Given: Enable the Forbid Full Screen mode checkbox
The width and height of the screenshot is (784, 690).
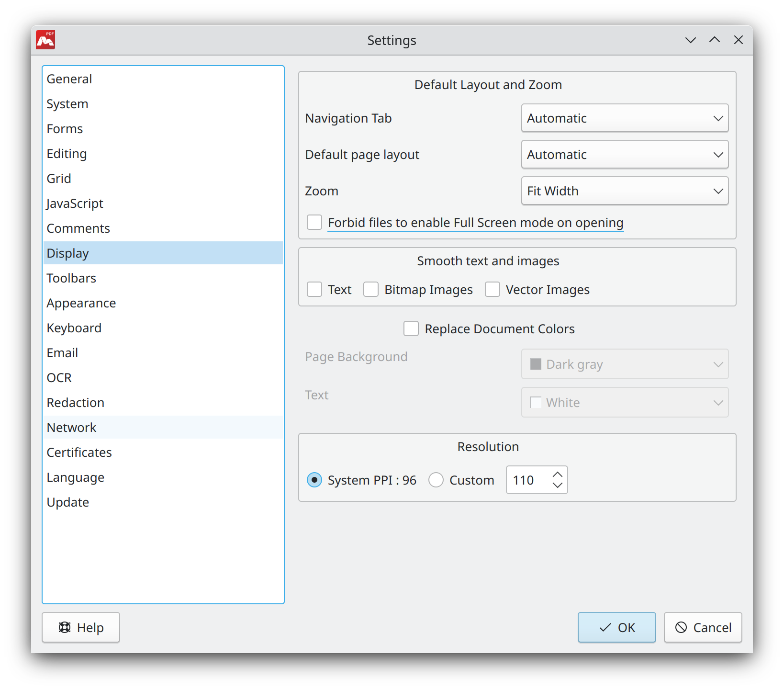Looking at the screenshot, I should pos(314,222).
